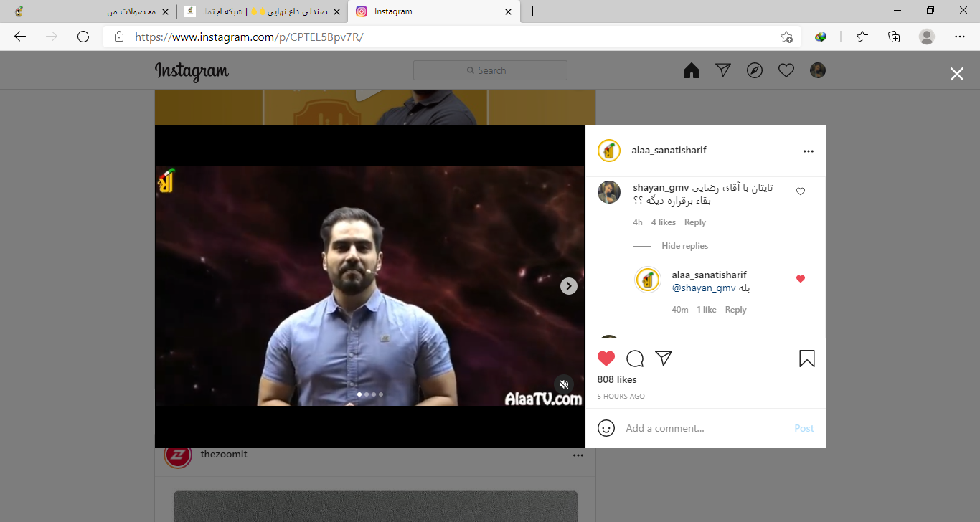Unlike the post using red heart
The width and height of the screenshot is (980, 522).
606,359
